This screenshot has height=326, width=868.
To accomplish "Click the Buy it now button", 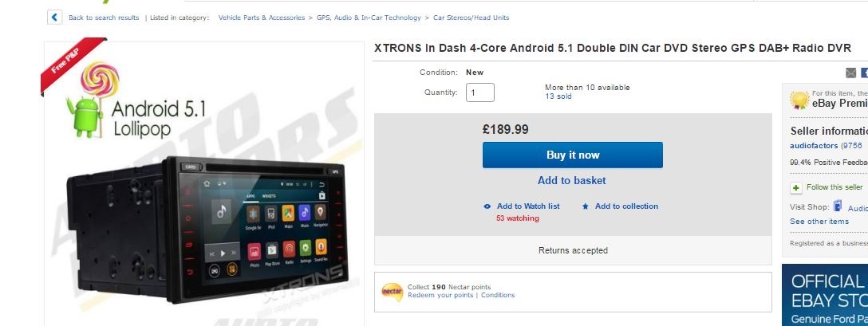I will [x=572, y=155].
